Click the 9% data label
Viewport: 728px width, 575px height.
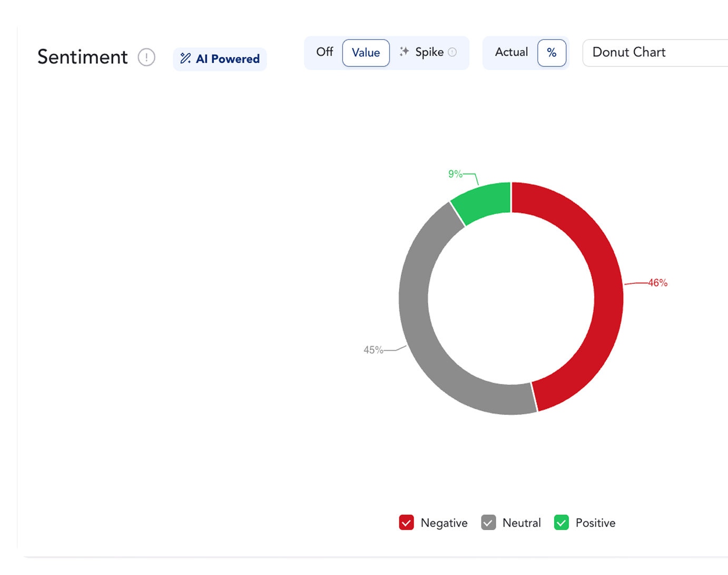click(x=455, y=174)
